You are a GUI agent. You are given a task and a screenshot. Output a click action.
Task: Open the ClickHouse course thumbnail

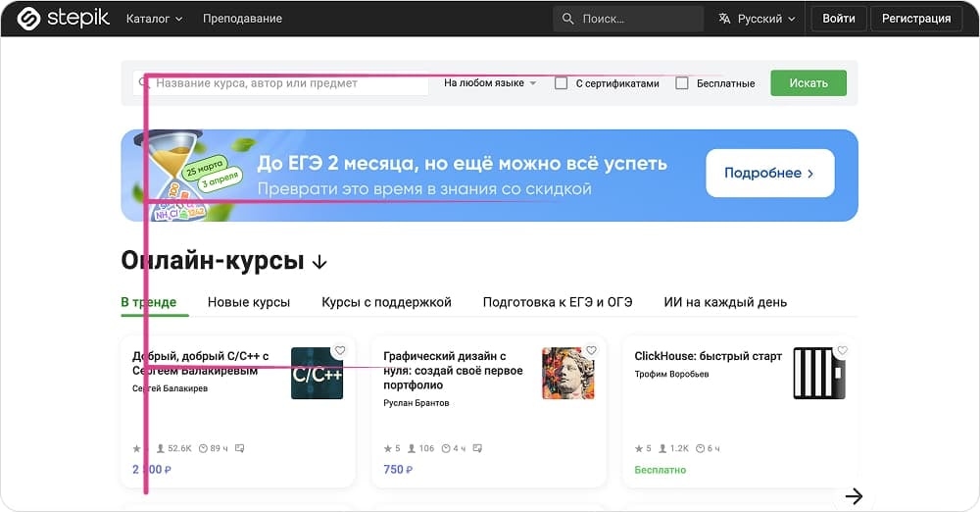coord(819,374)
